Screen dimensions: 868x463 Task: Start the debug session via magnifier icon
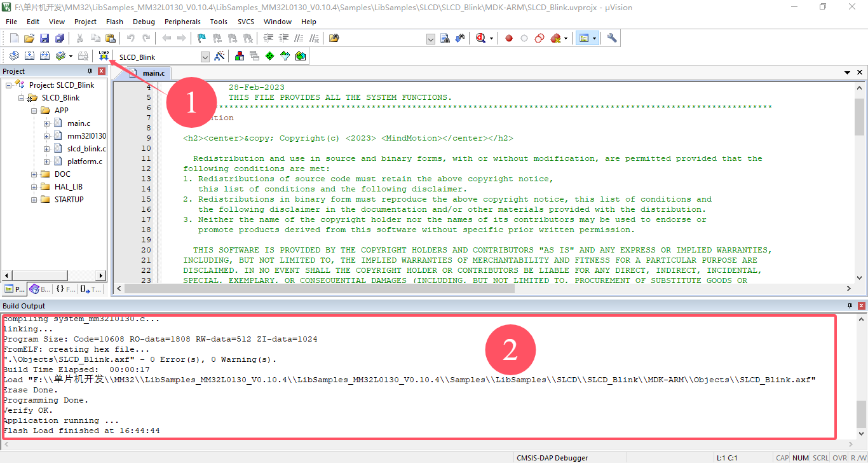481,38
